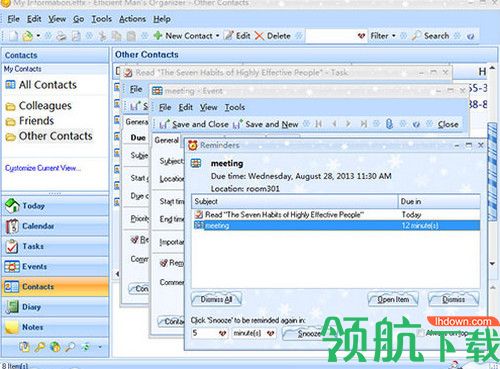Open the minute(s) unit dropdown
This screenshot has height=369, width=500.
[270, 333]
